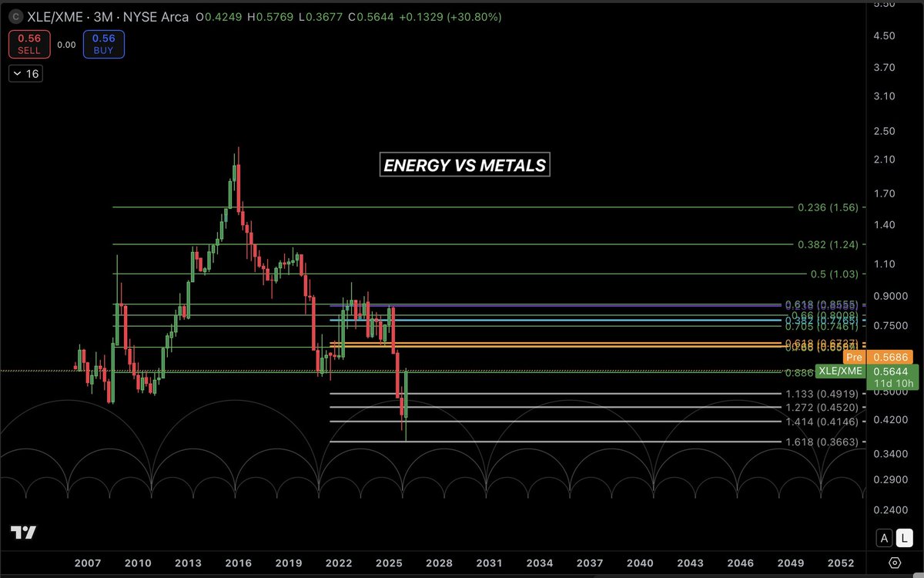Click 2040 on the time axis
Image resolution: width=924 pixels, height=578 pixels.
coord(641,563)
